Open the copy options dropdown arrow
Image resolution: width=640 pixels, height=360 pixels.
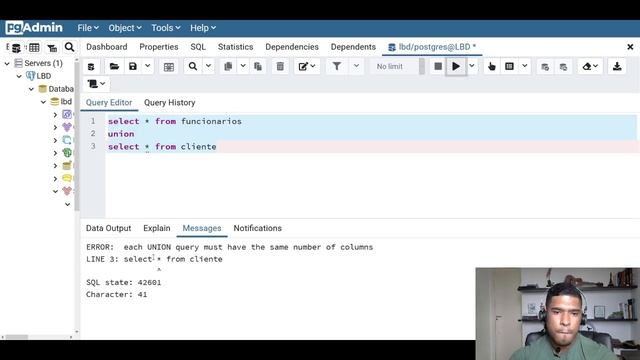tap(243, 67)
